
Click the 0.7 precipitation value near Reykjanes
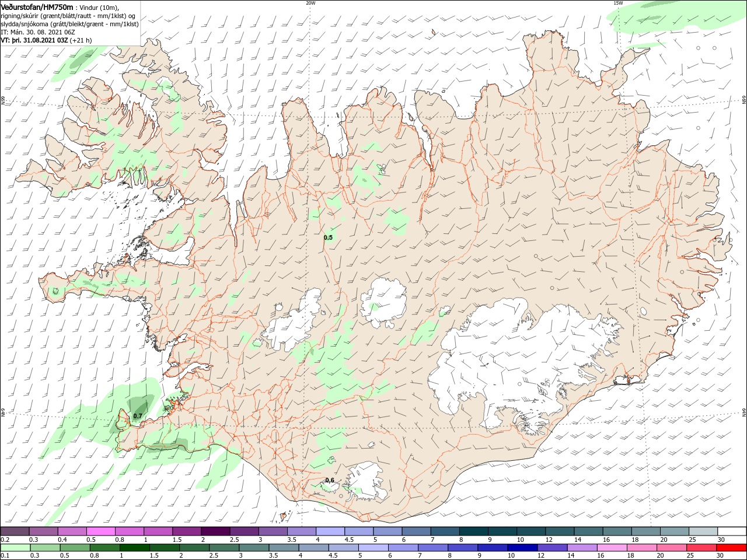click(138, 416)
